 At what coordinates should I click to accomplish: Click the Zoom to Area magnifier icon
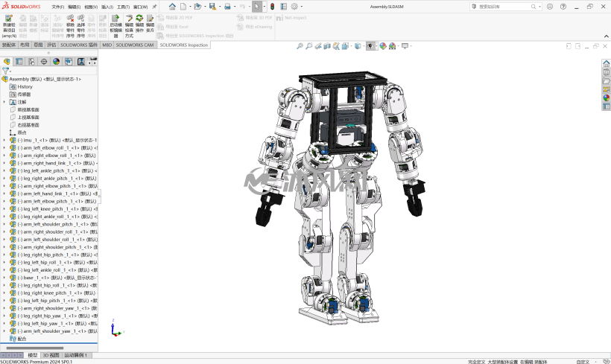tap(308, 46)
